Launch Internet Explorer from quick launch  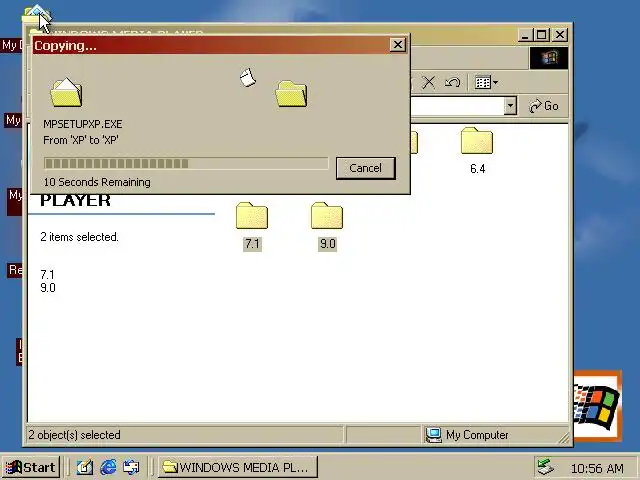pos(108,467)
